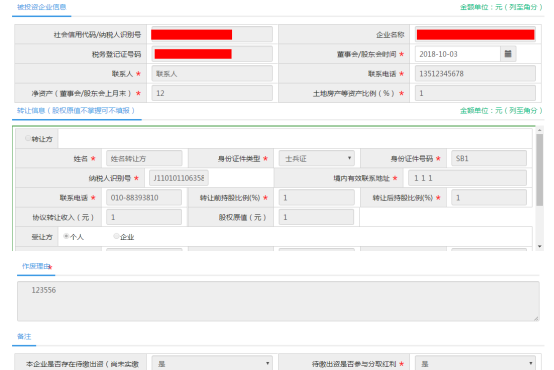Switch to the 被投资企业信息 tab heading
Screen dimensions: 554x370
42,7
